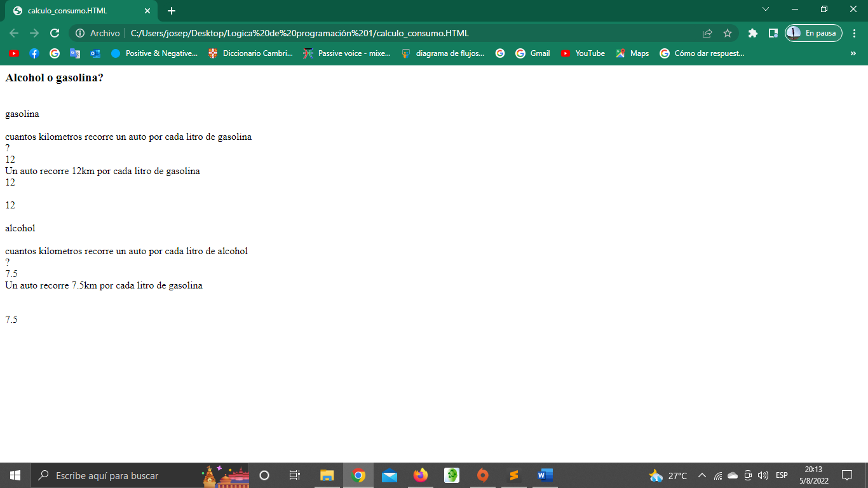The height and width of the screenshot is (488, 868).
Task: Open Sublime Text from the taskbar
Action: 514,475
